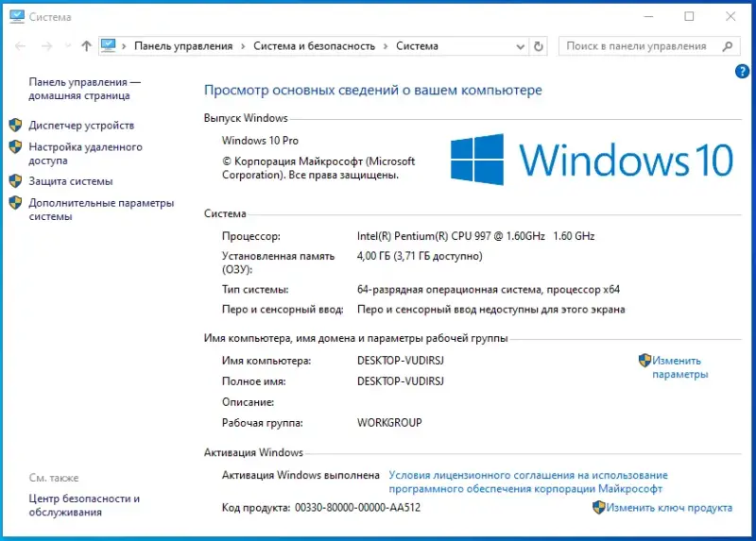Click shield icon beside Изменить параметры

[644, 361]
